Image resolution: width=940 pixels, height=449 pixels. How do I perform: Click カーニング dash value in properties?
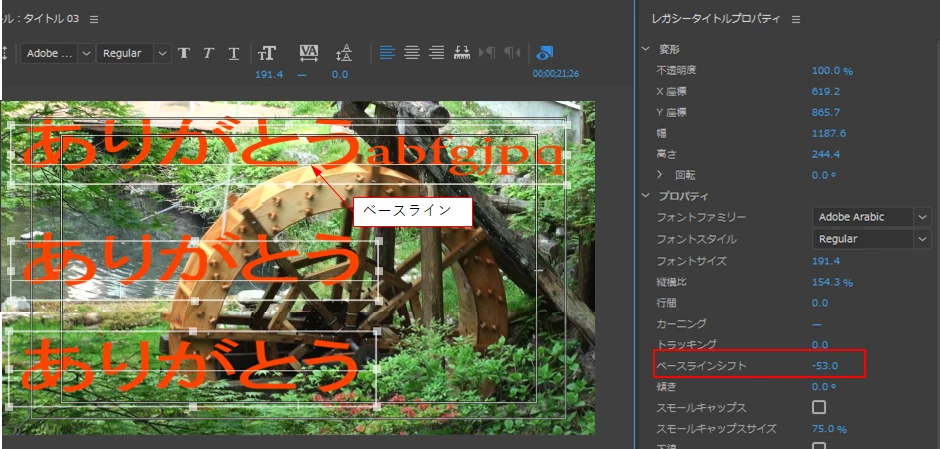(x=817, y=324)
